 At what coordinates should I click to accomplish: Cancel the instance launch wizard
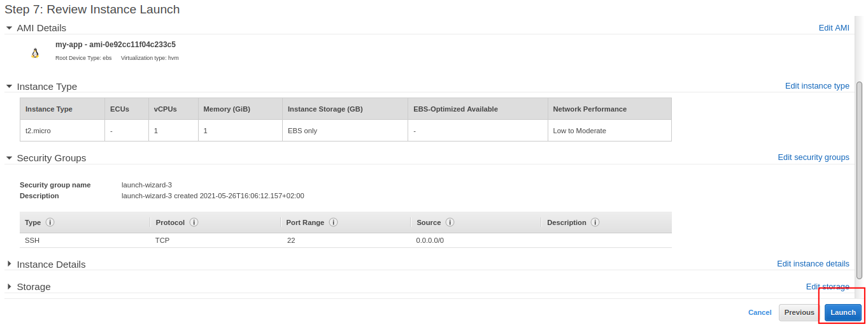pyautogui.click(x=760, y=312)
